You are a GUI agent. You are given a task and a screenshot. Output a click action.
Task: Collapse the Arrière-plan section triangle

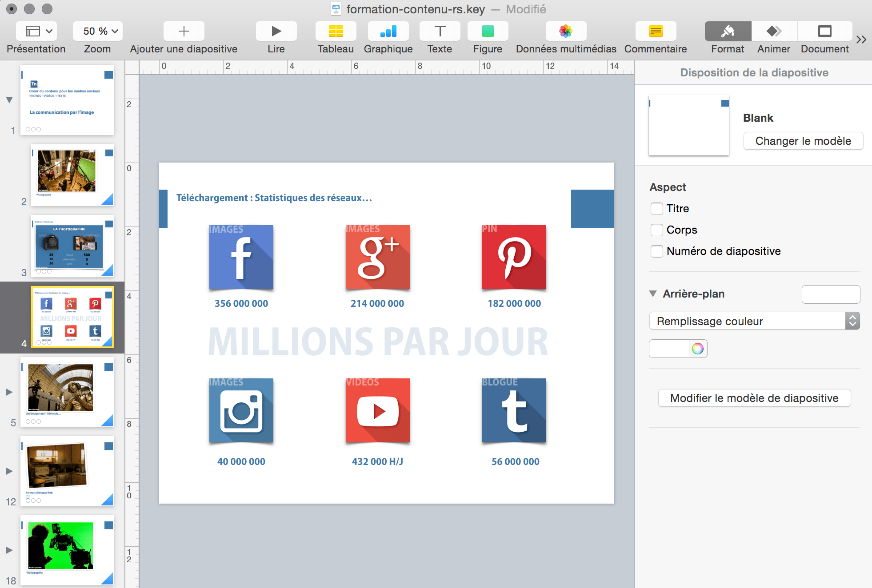(653, 294)
